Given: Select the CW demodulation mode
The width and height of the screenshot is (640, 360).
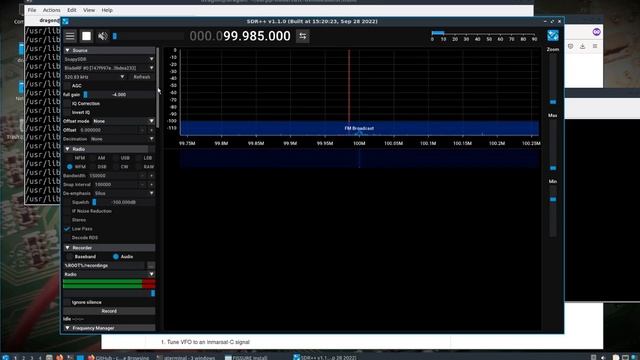Looking at the screenshot, I should [x=121, y=167].
